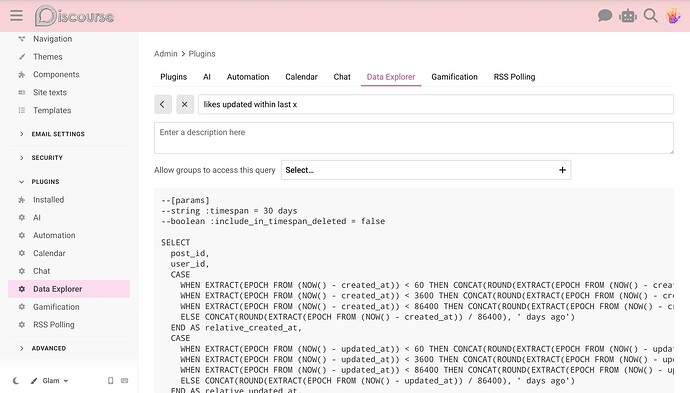This screenshot has height=393, width=690.
Task: Collapse the Plugins sidebar section
Action: [45, 181]
